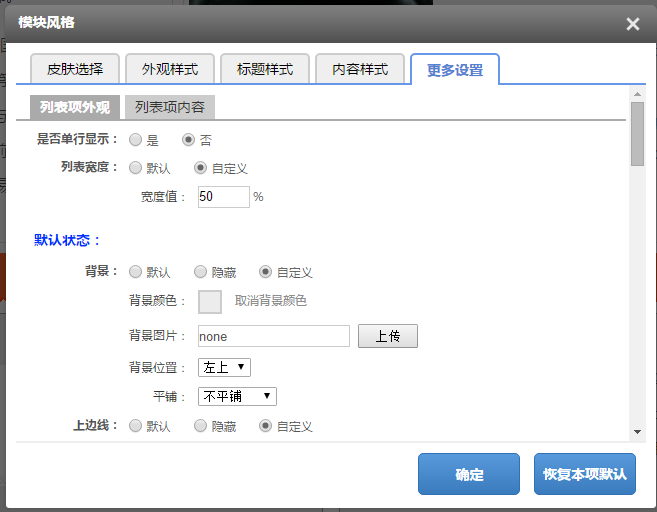Set 背景 to 隐藏

click(200, 272)
